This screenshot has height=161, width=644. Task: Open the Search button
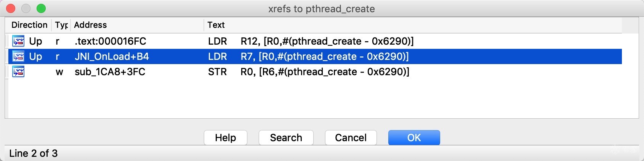click(x=286, y=137)
